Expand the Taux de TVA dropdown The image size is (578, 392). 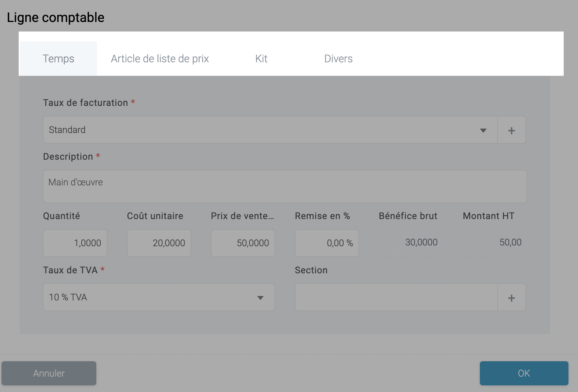tap(159, 297)
